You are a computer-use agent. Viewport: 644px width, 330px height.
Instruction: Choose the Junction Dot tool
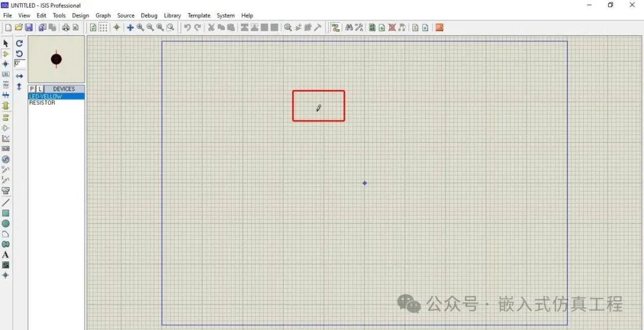tap(6, 64)
